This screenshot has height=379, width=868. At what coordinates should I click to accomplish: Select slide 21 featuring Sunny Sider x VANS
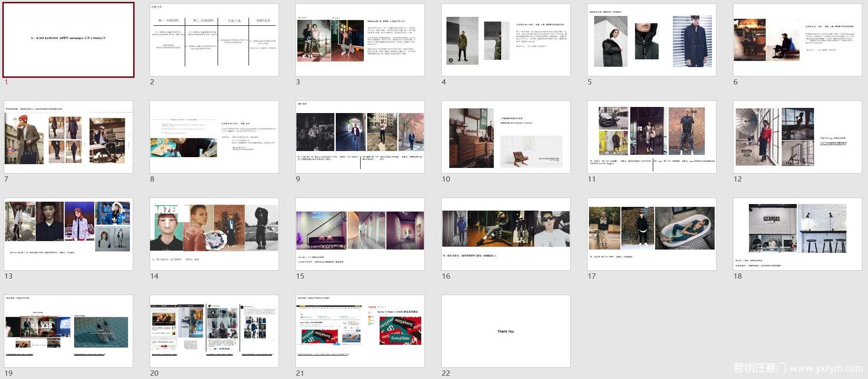tap(360, 331)
